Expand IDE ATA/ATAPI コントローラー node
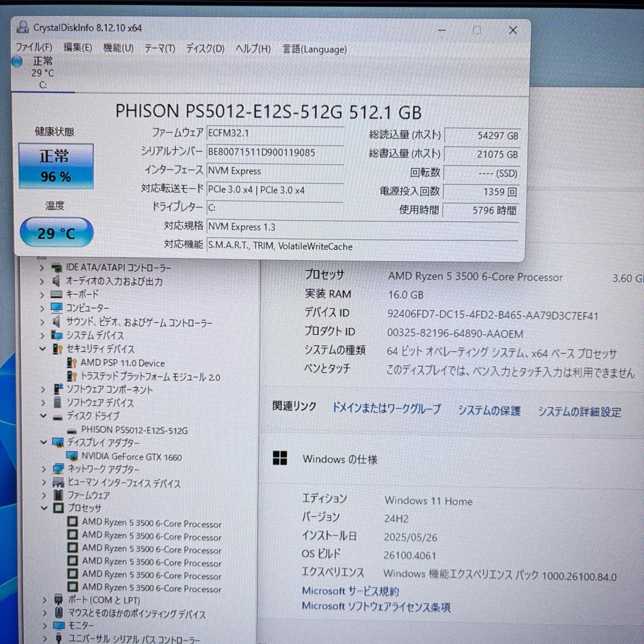 tap(42, 268)
